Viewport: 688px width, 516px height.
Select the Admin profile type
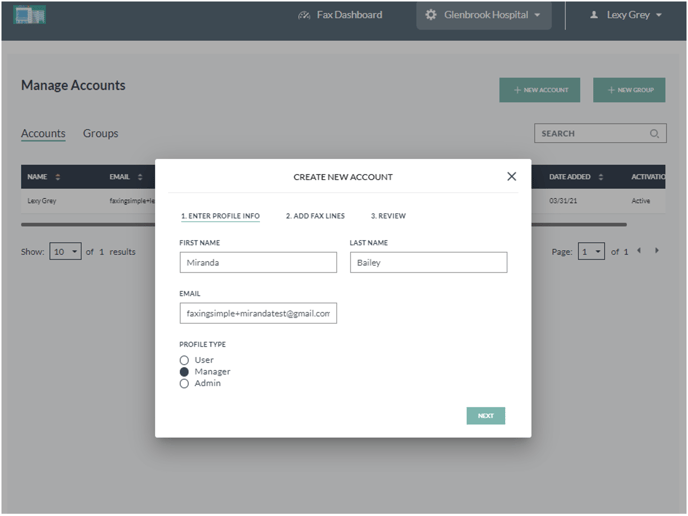[x=184, y=383]
